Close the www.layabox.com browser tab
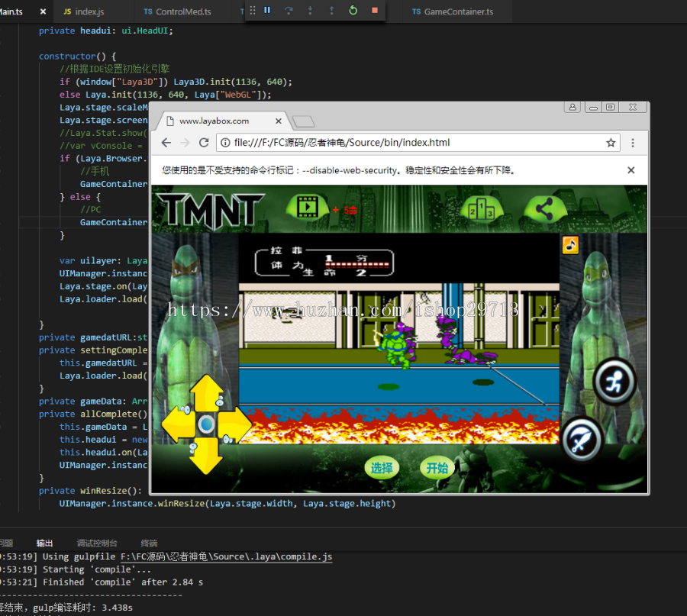687x616 pixels. point(278,121)
